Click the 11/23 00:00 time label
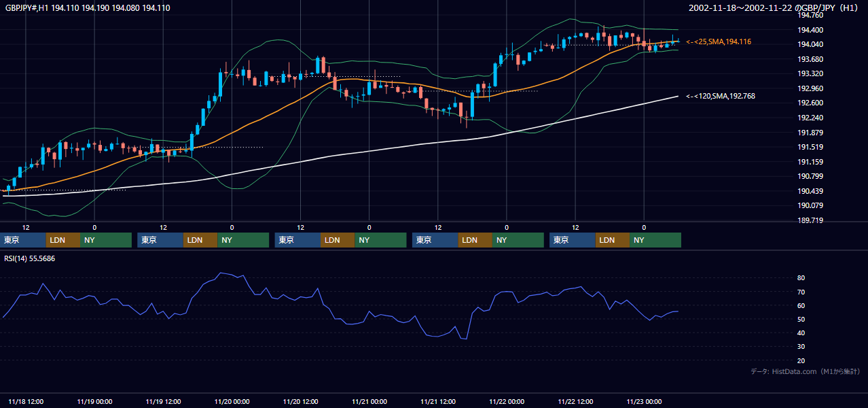The height and width of the screenshot is (408, 868). 644,402
